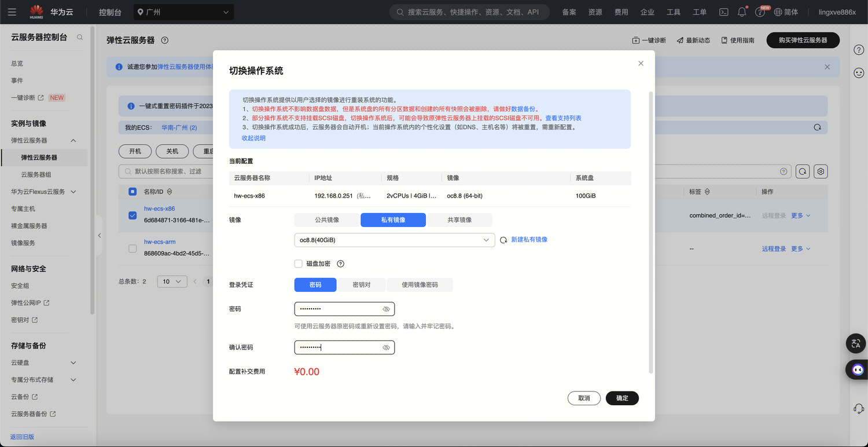Click the top global search box
Image resolution: width=868 pixels, height=447 pixels.
469,12
